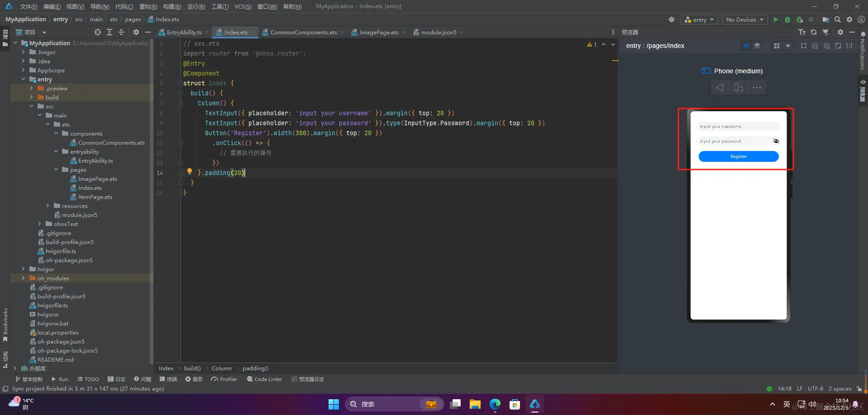The image size is (868, 415).
Task: Run the app with the green play icon
Action: 776,19
